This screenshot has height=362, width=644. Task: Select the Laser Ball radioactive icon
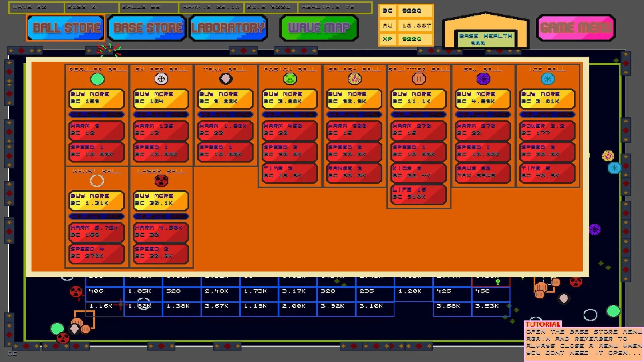click(161, 181)
